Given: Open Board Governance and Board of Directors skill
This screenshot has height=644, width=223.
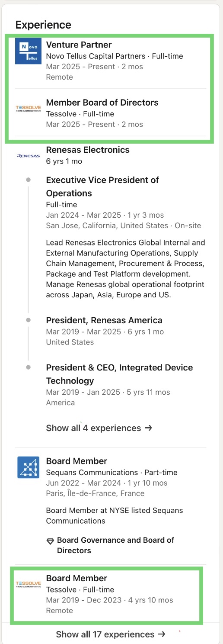Looking at the screenshot, I should [x=115, y=545].
